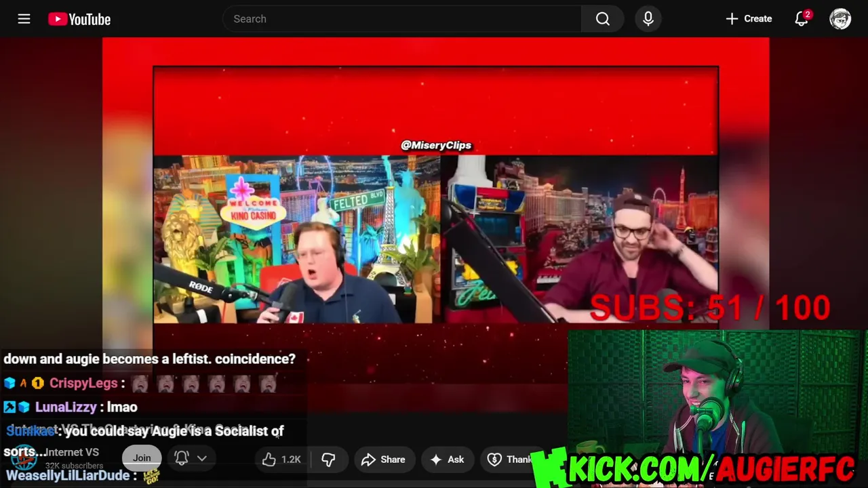This screenshot has height=488, width=868.
Task: Click the magnifying glass search button
Action: click(x=603, y=19)
